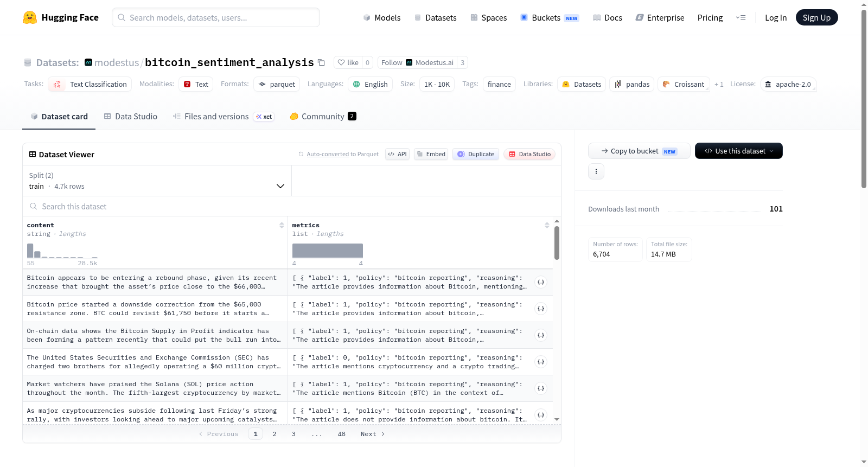Expand JSON for the 'Market watchers' row
Image resolution: width=868 pixels, height=467 pixels.
tap(541, 388)
